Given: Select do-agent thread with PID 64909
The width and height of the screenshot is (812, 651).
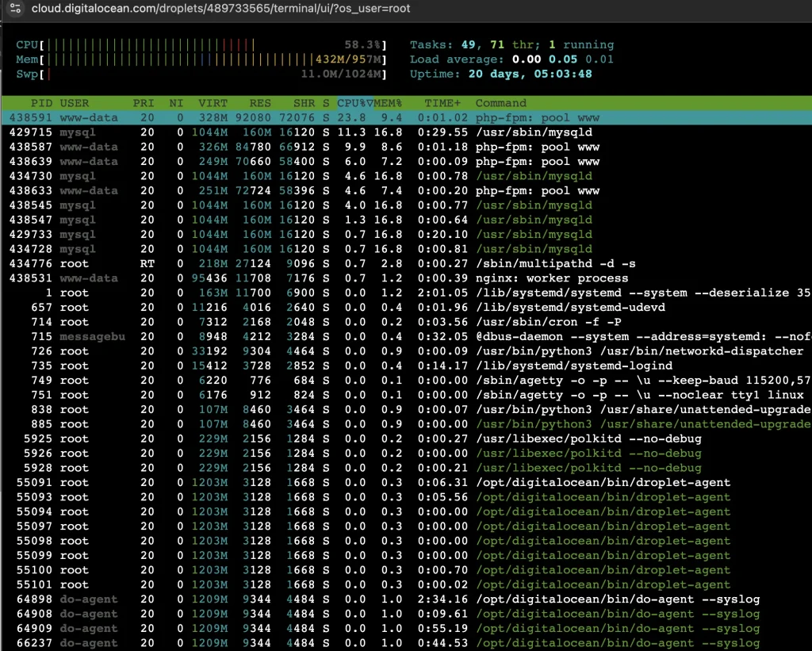Looking at the screenshot, I should tap(406, 628).
